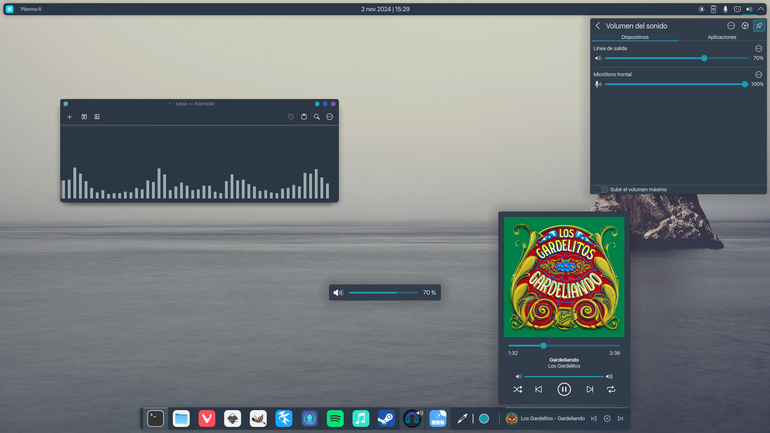Toggle shuffle in the media player
This screenshot has width=770, height=433.
click(518, 389)
